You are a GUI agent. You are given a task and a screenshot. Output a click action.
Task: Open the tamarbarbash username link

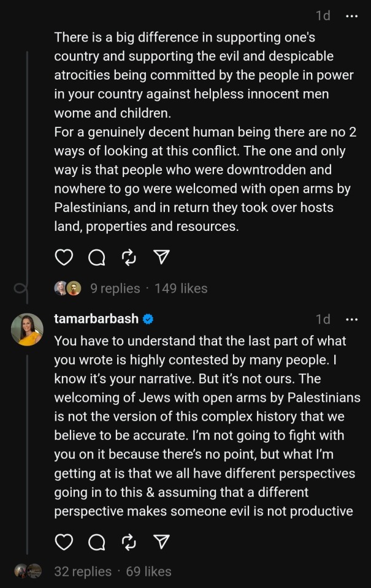point(96,319)
